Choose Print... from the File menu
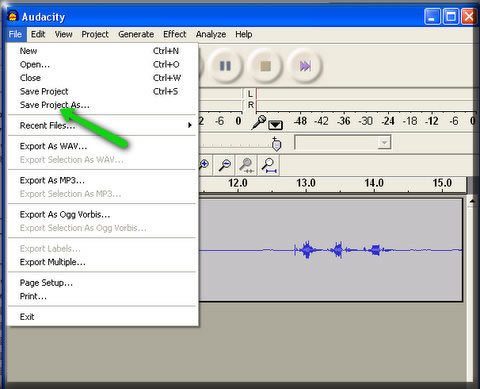This screenshot has width=480, height=389. tap(103, 296)
